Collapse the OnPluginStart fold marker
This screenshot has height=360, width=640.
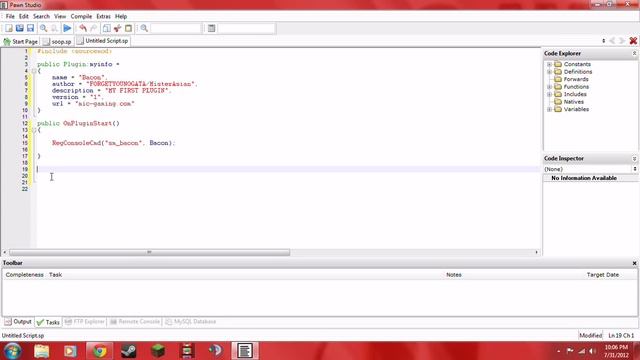tap(34, 130)
